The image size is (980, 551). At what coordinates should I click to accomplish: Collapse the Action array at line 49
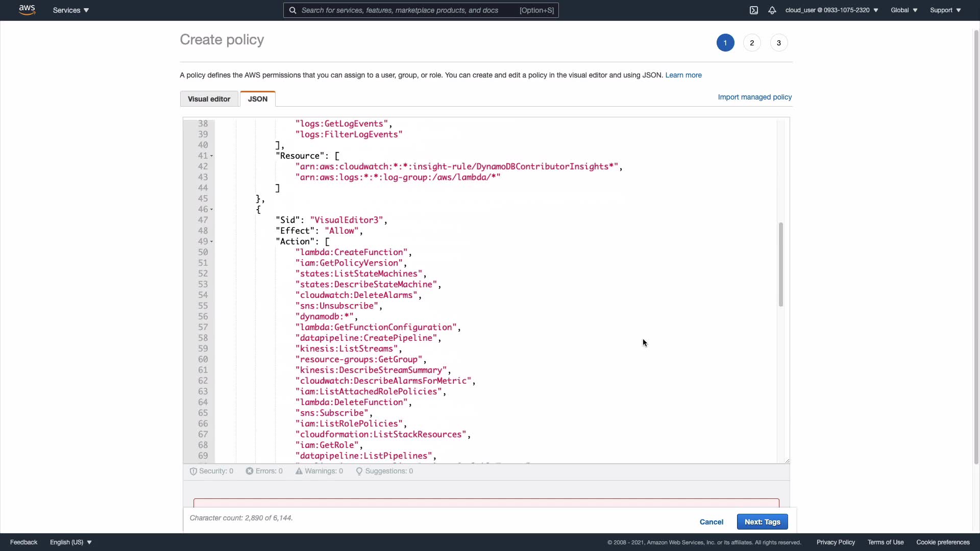pos(212,242)
